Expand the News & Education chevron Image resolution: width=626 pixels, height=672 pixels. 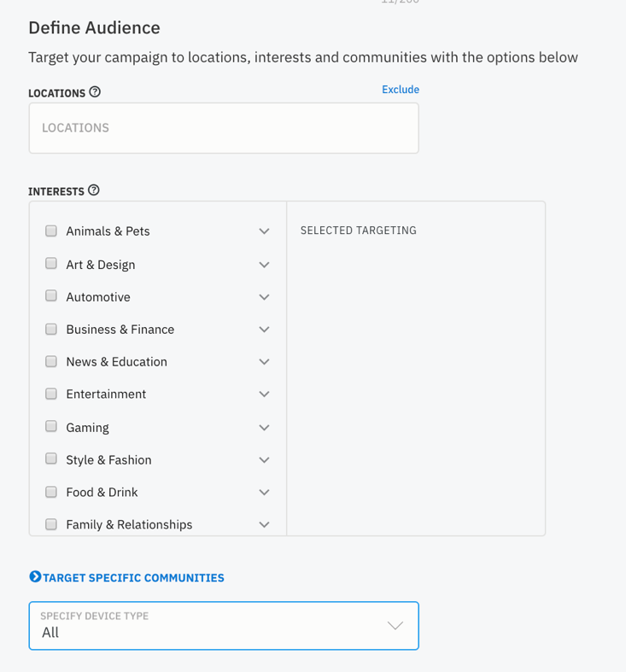[x=264, y=362]
